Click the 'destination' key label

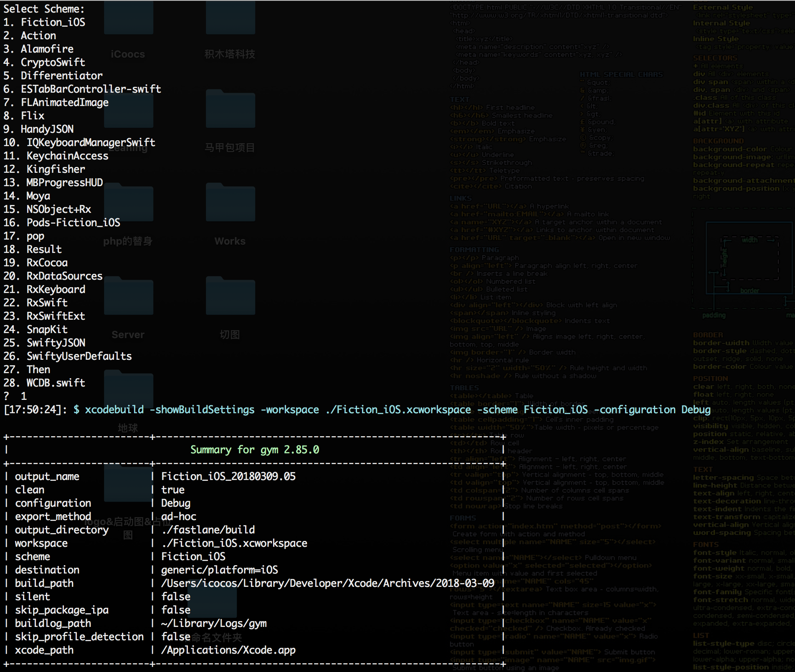tap(47, 570)
